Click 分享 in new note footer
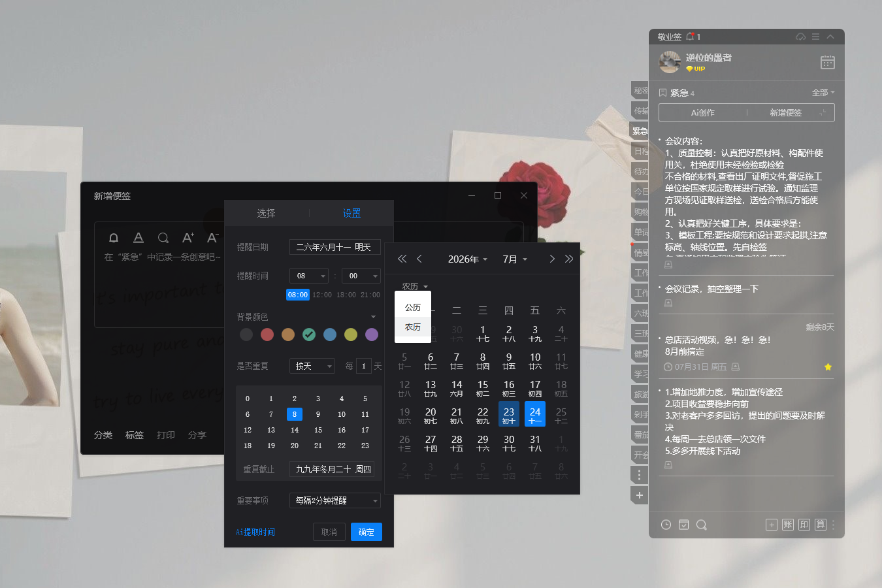 coord(197,435)
